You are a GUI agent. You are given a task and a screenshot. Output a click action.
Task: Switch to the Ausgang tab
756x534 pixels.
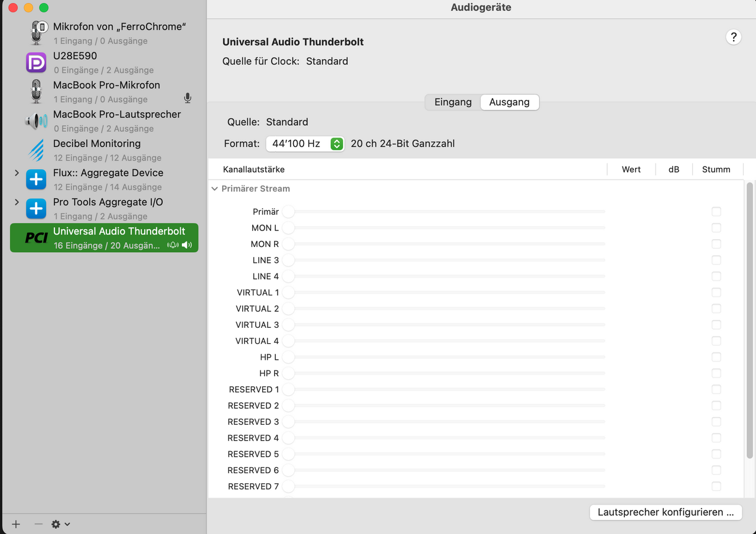click(x=509, y=102)
